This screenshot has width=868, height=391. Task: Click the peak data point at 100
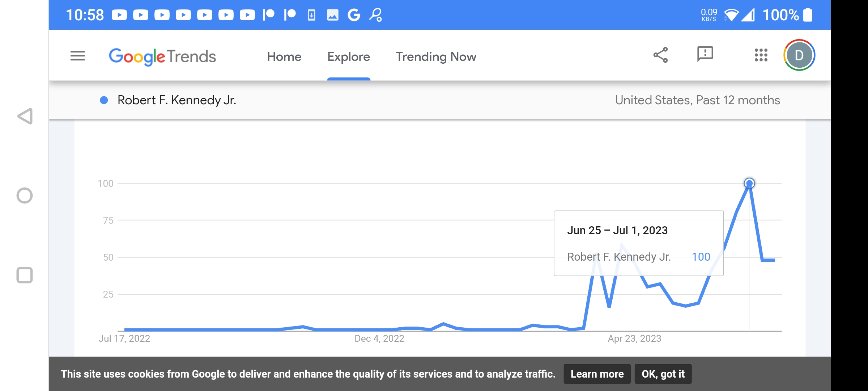(749, 184)
